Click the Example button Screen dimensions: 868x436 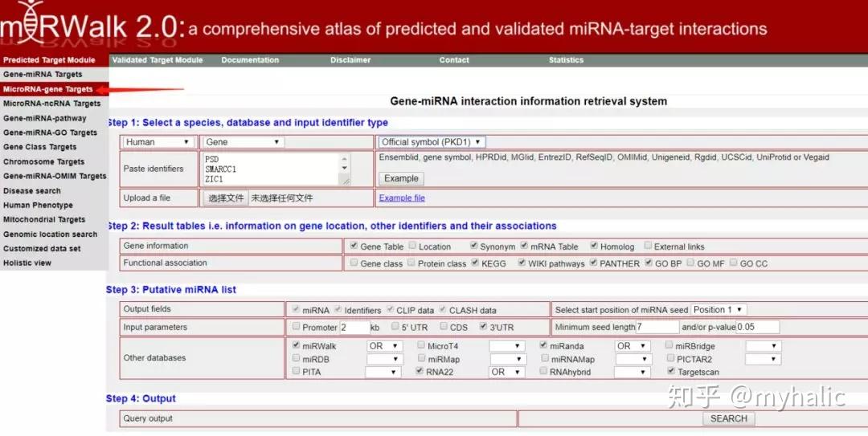(401, 178)
